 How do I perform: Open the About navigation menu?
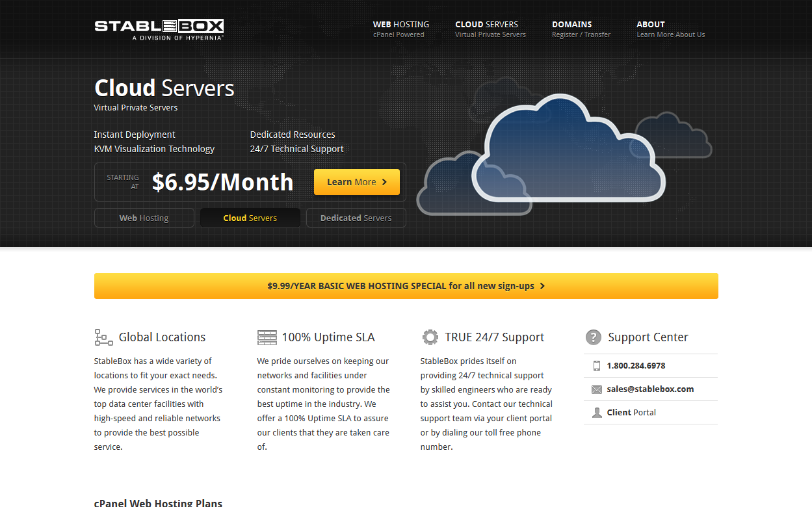tap(670, 29)
